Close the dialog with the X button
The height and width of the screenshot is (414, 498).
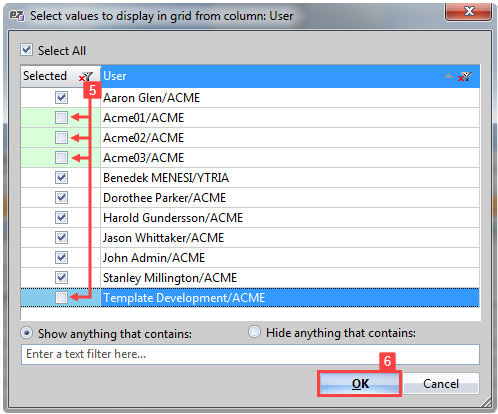point(469,11)
